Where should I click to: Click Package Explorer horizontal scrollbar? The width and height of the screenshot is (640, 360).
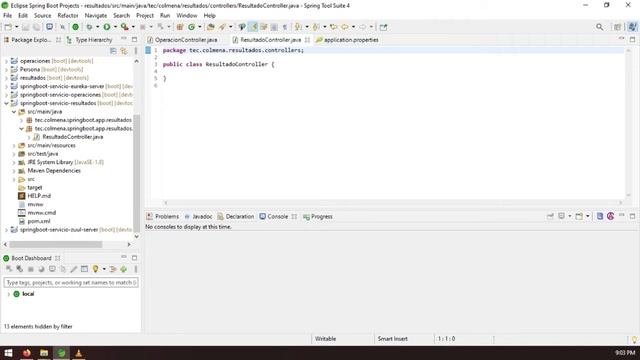(x=56, y=244)
